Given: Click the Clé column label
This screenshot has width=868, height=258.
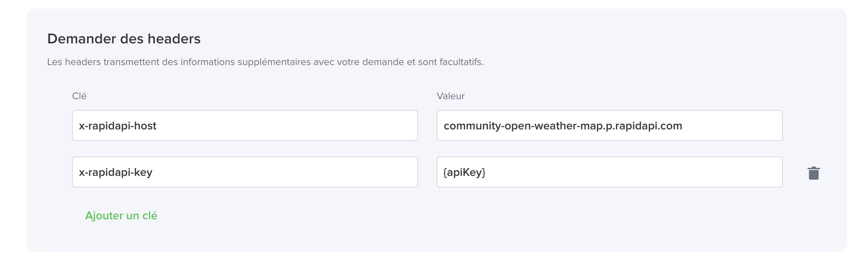Looking at the screenshot, I should (x=79, y=96).
